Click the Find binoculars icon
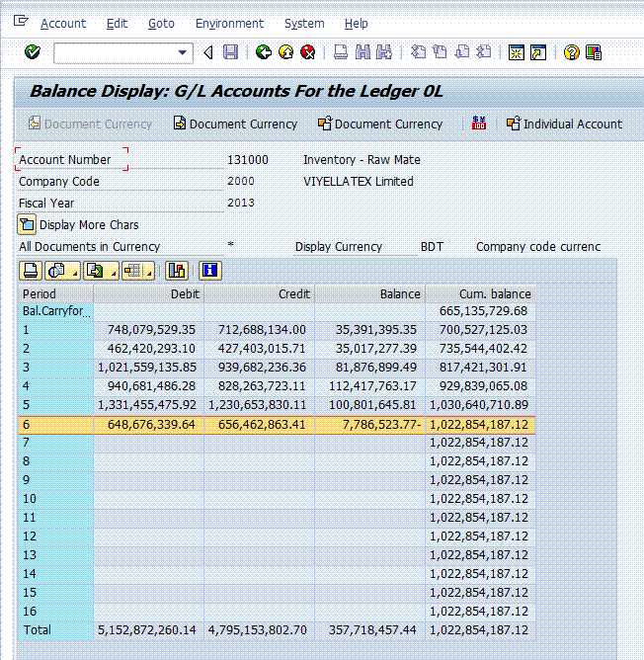The width and height of the screenshot is (644, 660). 362,52
